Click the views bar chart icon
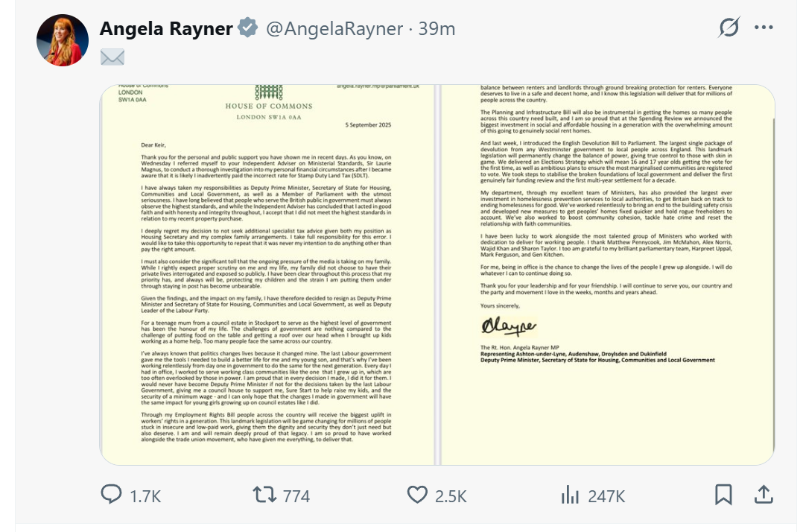Image resolution: width=803 pixels, height=532 pixels. click(x=570, y=495)
